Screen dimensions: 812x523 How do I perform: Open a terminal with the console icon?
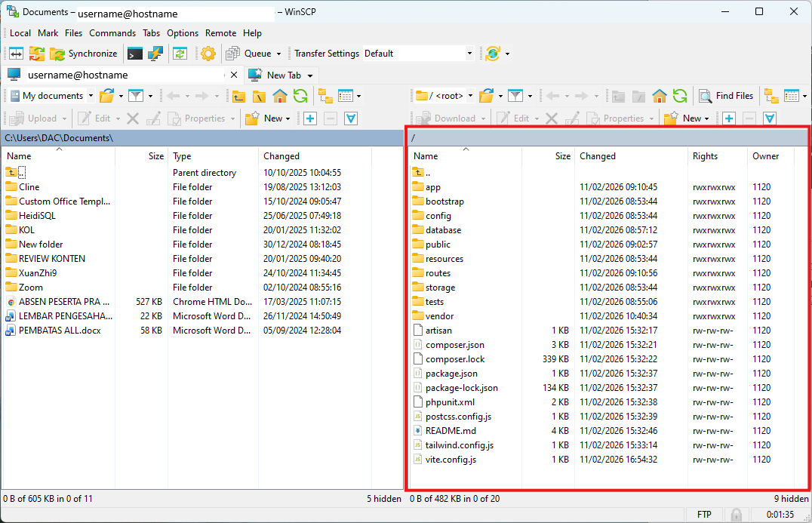tap(134, 53)
